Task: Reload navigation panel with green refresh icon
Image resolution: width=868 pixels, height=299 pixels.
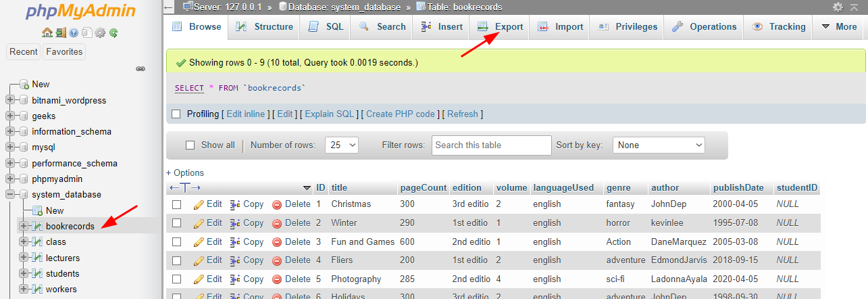Action: [113, 32]
